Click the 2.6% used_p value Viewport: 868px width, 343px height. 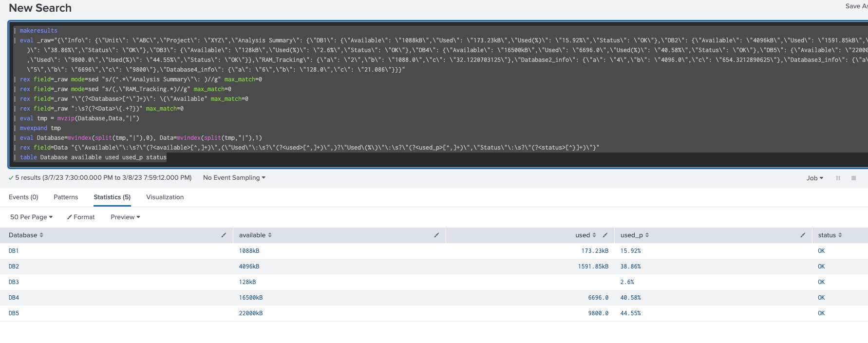pos(627,282)
